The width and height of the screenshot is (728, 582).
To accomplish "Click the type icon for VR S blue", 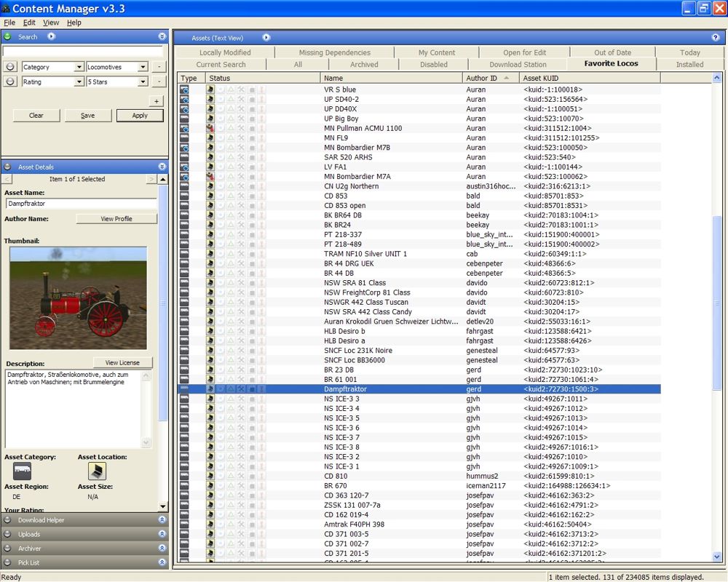I will coord(184,89).
